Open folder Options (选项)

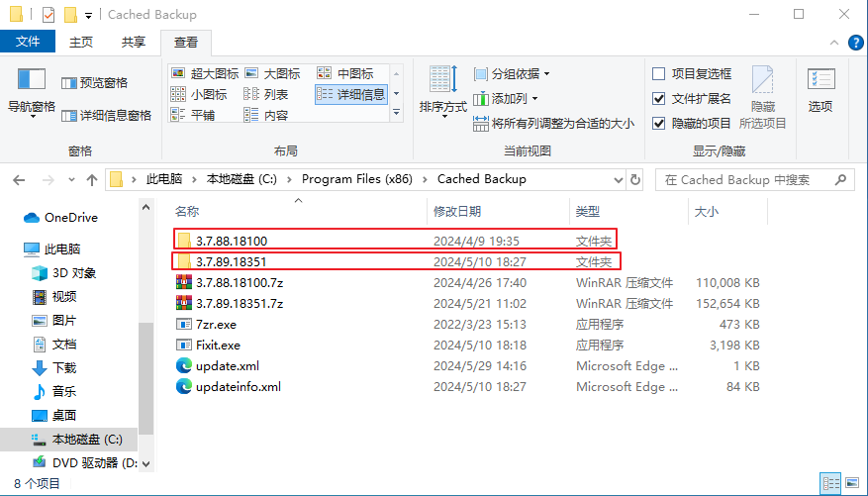[820, 91]
